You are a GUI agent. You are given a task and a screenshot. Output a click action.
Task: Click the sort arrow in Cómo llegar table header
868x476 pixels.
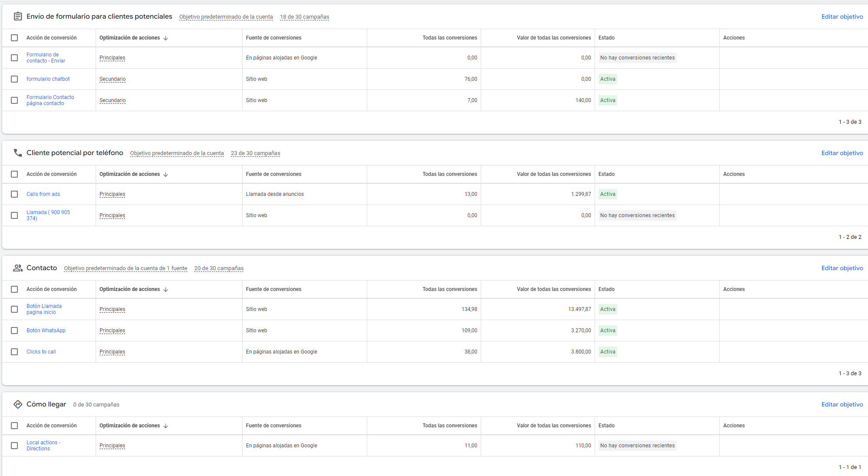[x=166, y=426]
